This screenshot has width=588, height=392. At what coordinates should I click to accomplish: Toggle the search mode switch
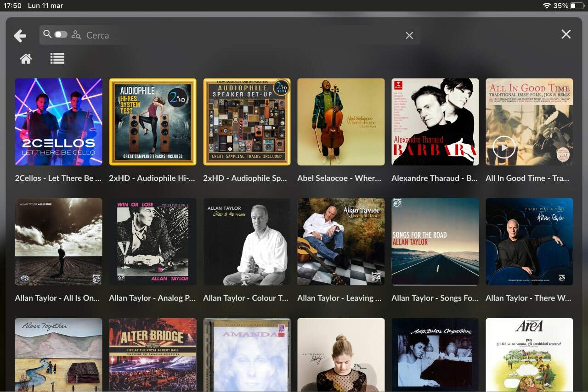tap(61, 34)
